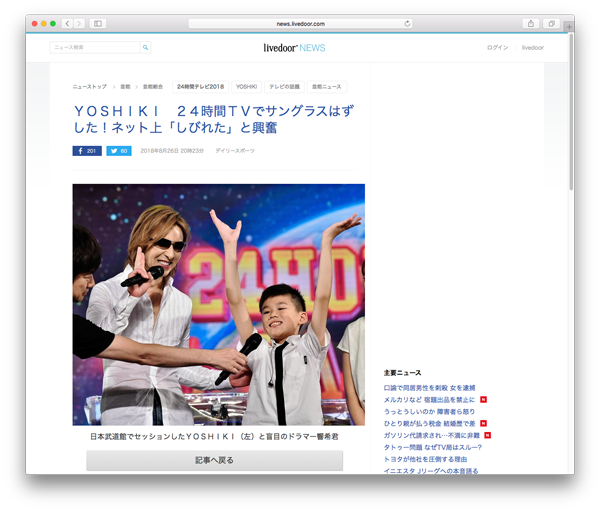This screenshot has height=511, width=600.
Task: Select the YOSHIKI tag
Action: [246, 87]
